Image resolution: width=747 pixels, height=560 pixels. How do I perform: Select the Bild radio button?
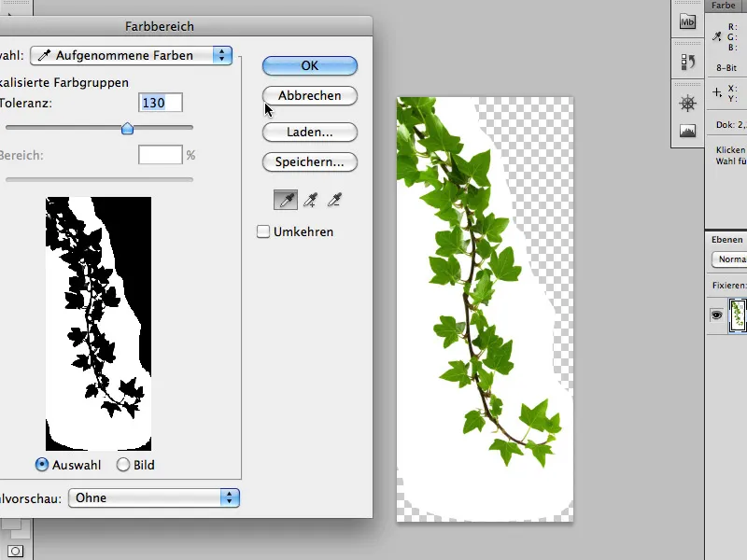tap(123, 465)
